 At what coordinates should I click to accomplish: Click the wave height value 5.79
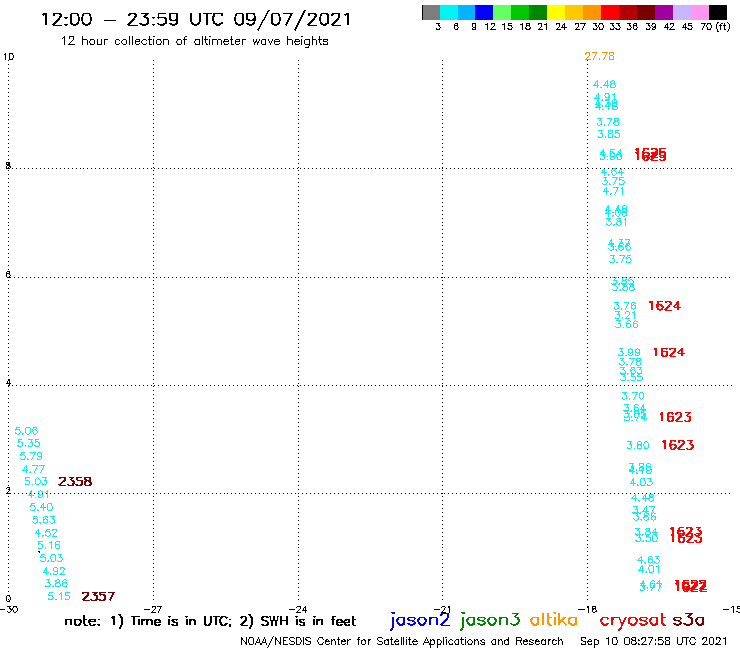(x=31, y=456)
